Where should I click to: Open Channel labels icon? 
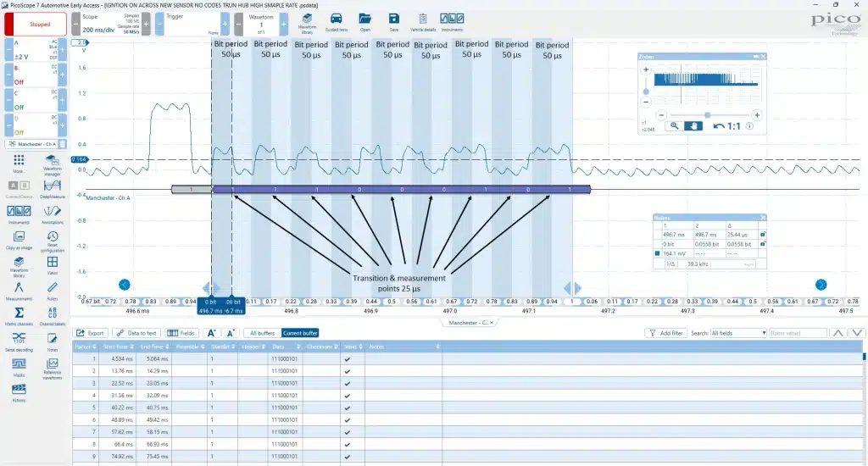pos(52,315)
